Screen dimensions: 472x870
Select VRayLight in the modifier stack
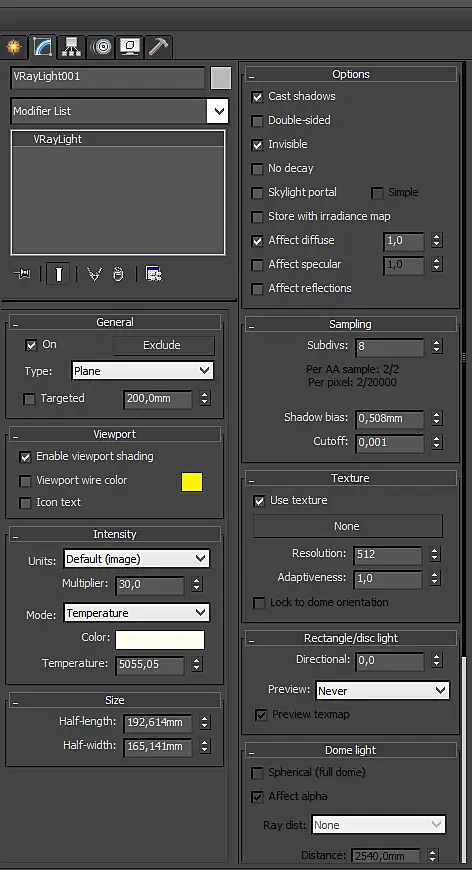[118, 139]
